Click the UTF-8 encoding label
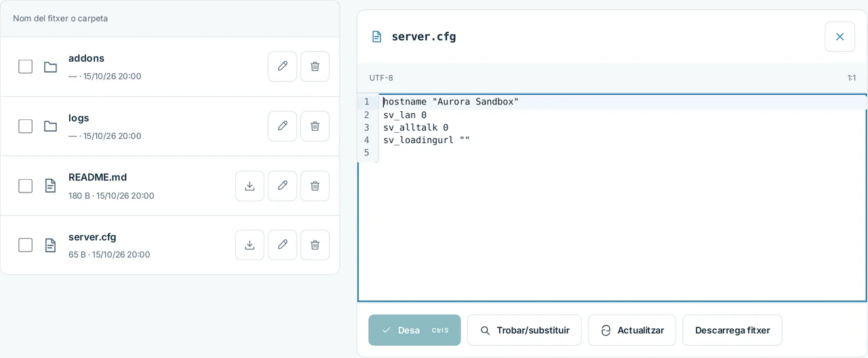868x358 pixels. point(381,78)
